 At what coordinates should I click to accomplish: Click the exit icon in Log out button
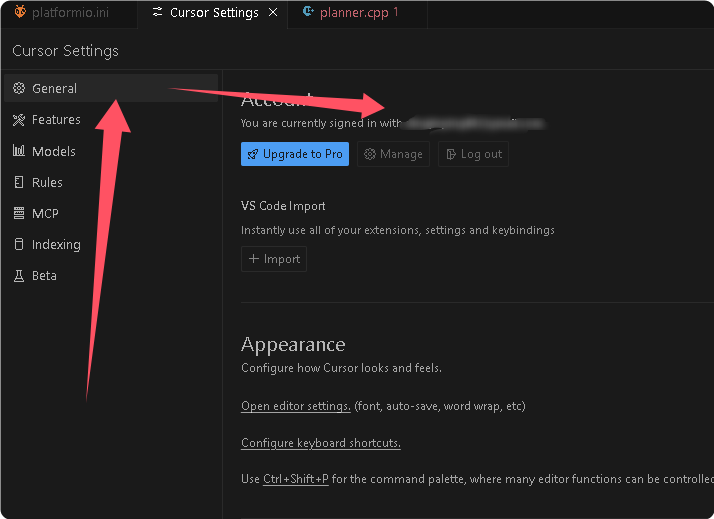click(x=451, y=154)
